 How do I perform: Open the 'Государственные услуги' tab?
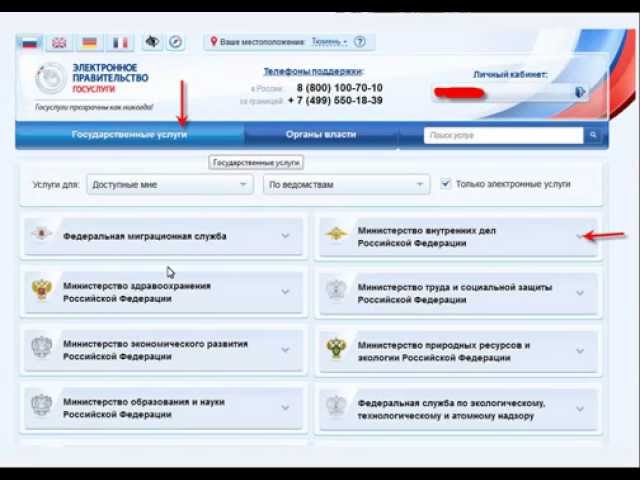click(x=129, y=134)
